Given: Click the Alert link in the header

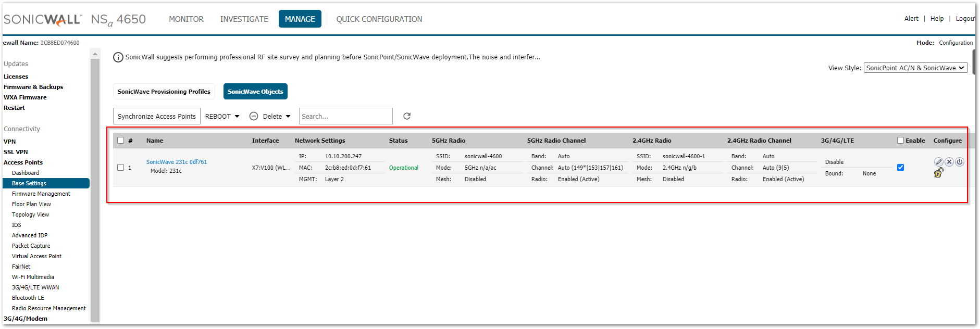Looking at the screenshot, I should click(x=911, y=19).
